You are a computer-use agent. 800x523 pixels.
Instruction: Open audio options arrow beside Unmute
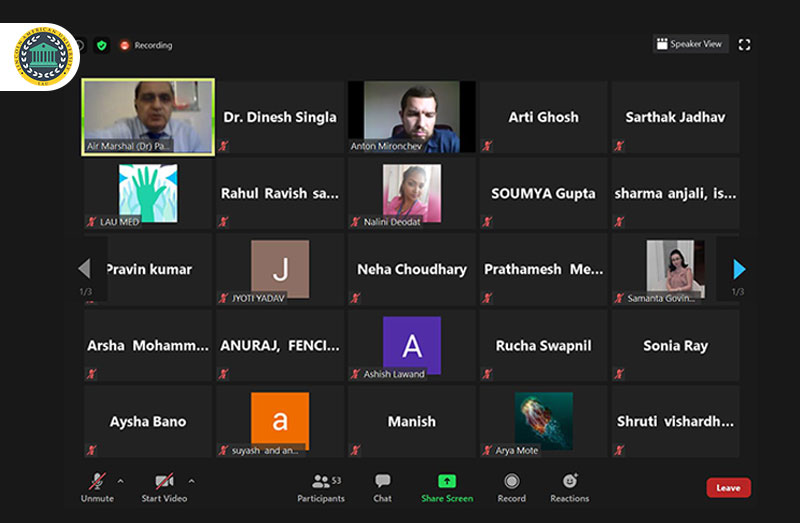point(120,481)
